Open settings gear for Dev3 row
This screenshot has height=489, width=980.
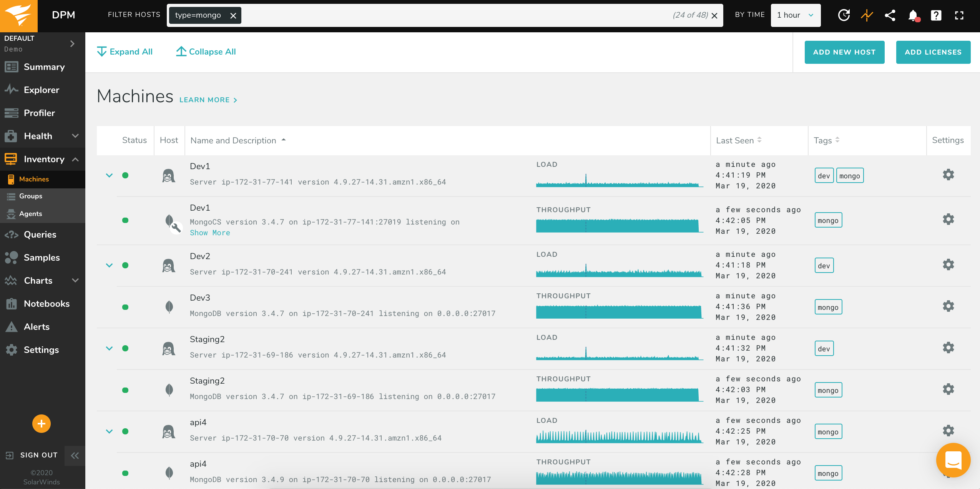click(x=948, y=306)
